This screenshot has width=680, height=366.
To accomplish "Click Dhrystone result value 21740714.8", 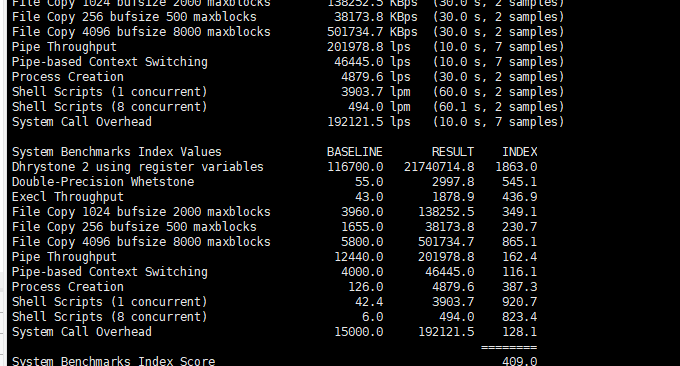I will tap(439, 167).
